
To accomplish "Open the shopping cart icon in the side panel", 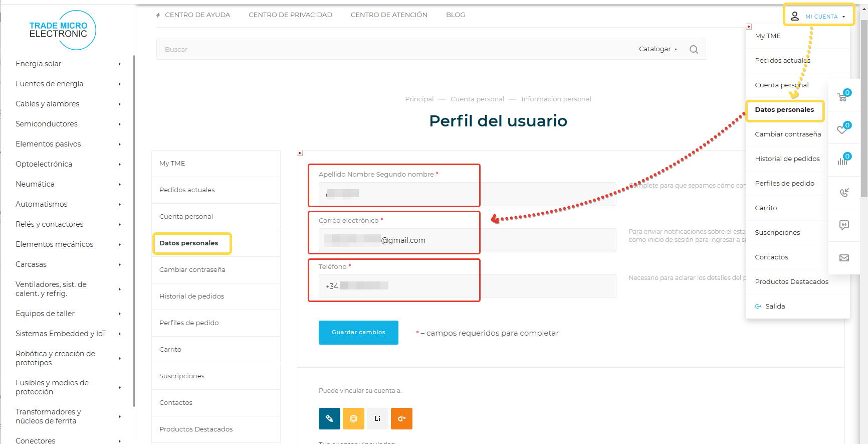I will (843, 96).
